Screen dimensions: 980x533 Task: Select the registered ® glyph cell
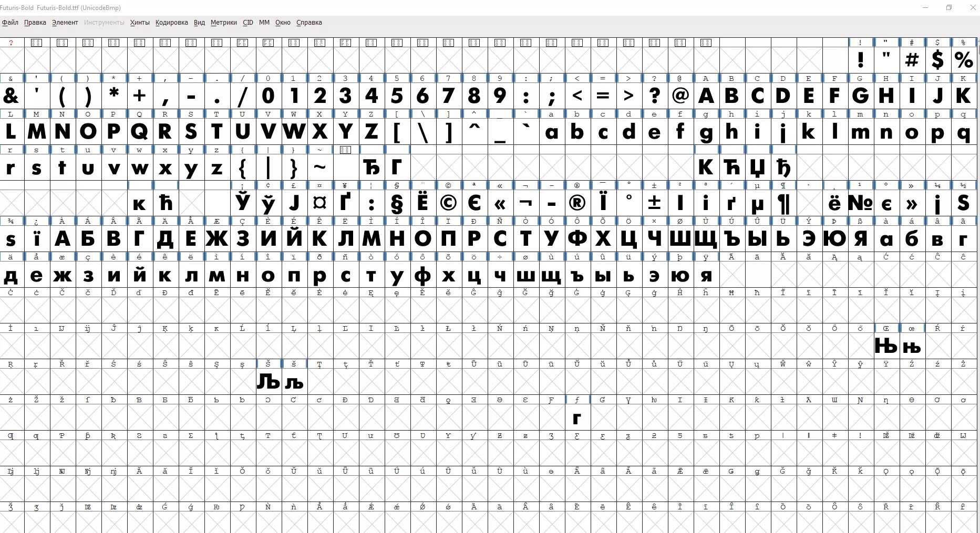pos(577,203)
